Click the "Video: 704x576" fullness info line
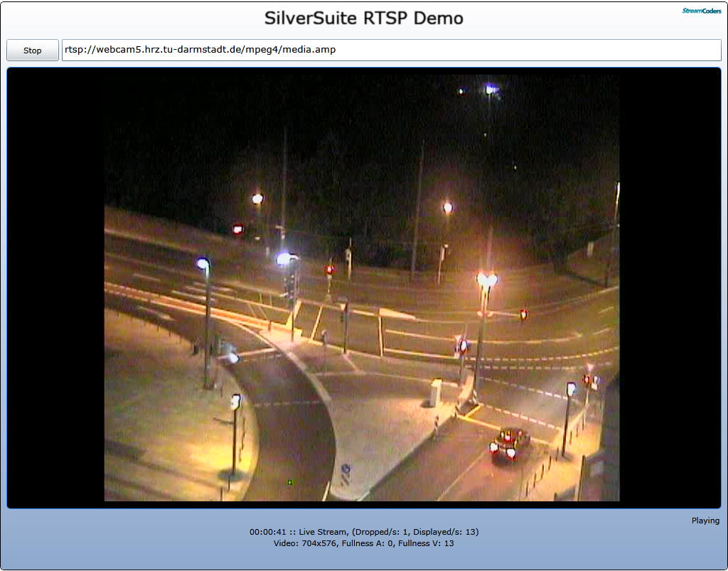This screenshot has height=571, width=728. pos(364,543)
